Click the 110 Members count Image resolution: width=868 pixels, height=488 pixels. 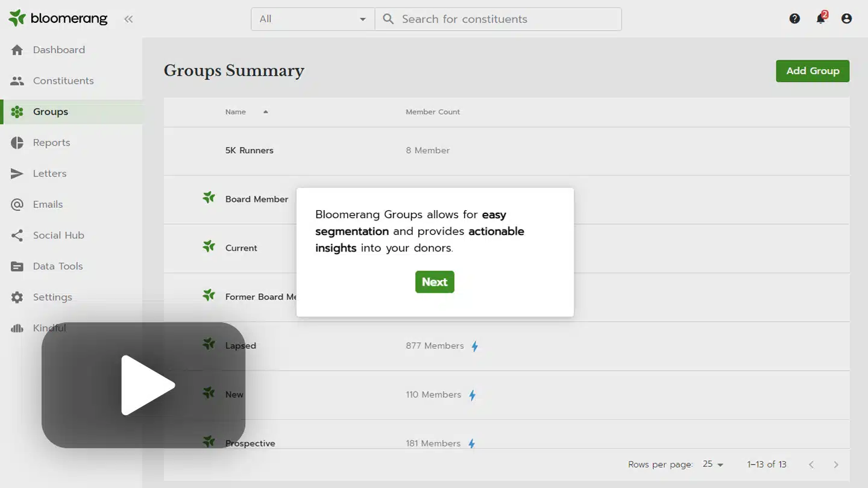tap(433, 395)
